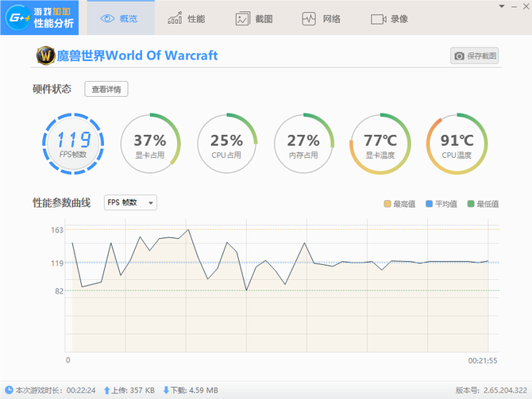Click 本次游戏时长 00:22:24 text
This screenshot has width=532, height=399.
tap(56, 390)
